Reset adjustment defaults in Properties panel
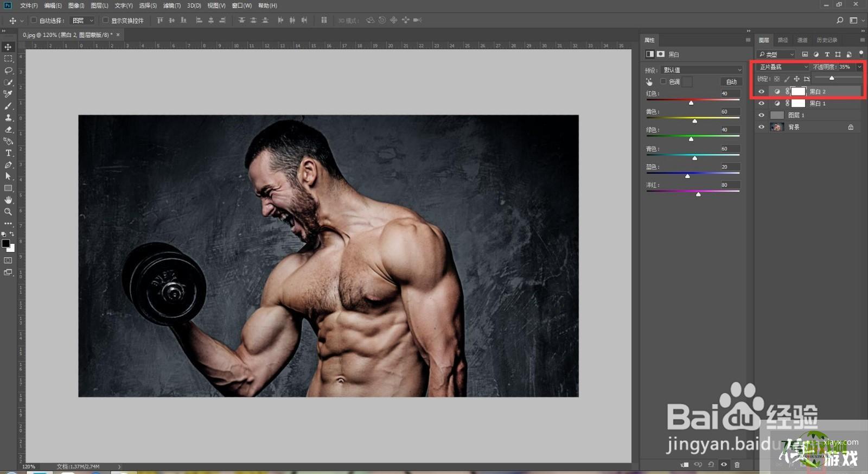868x474 pixels. point(711,464)
